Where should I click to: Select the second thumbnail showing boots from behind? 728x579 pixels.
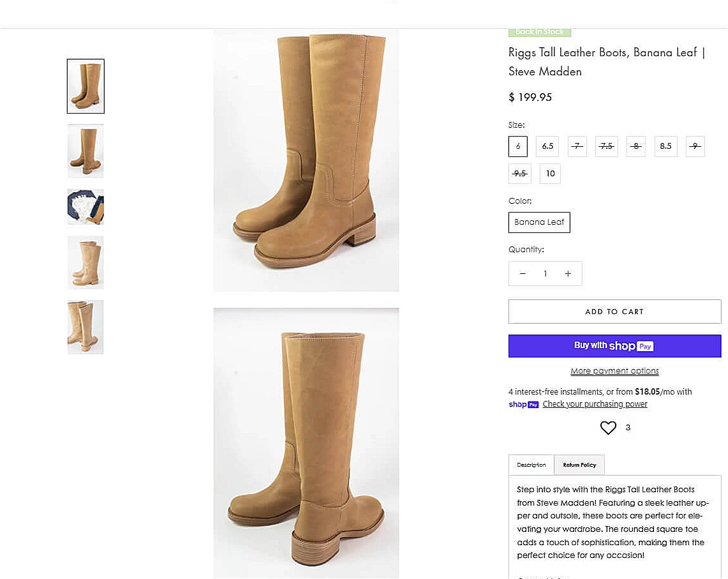(x=86, y=151)
